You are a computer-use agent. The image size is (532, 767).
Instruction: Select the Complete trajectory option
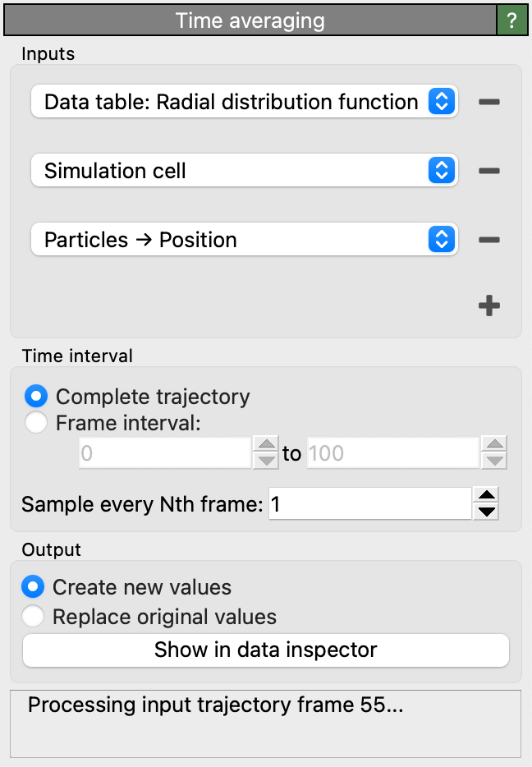36,397
